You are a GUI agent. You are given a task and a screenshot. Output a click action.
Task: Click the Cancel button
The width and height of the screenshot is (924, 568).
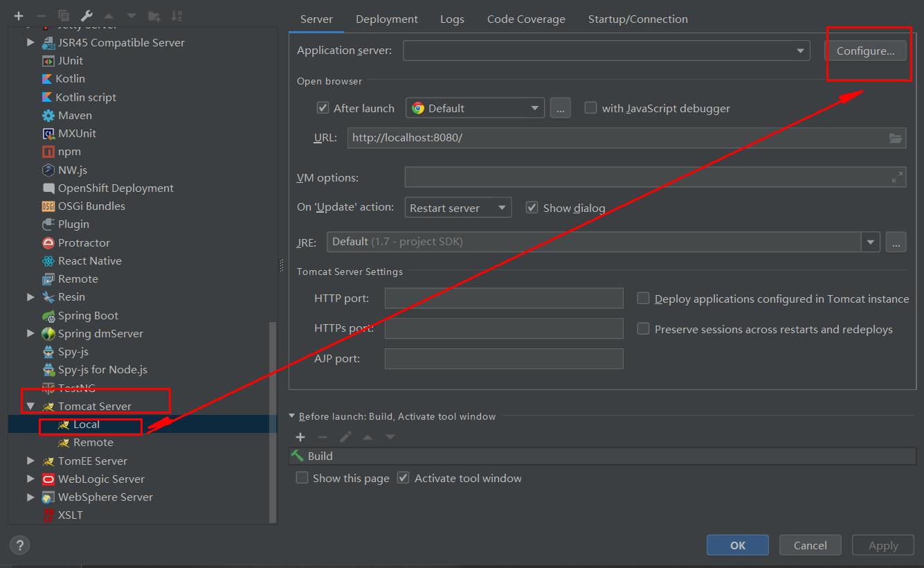pyautogui.click(x=810, y=545)
